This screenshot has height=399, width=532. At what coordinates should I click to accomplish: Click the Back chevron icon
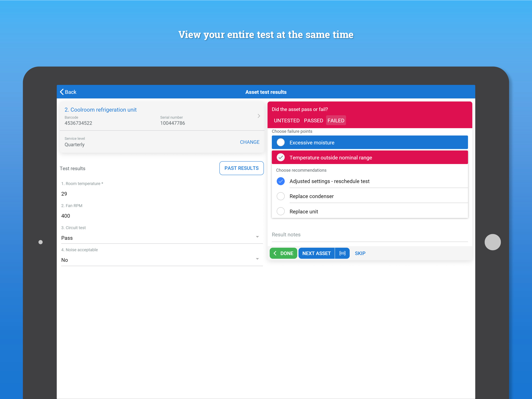coord(62,92)
